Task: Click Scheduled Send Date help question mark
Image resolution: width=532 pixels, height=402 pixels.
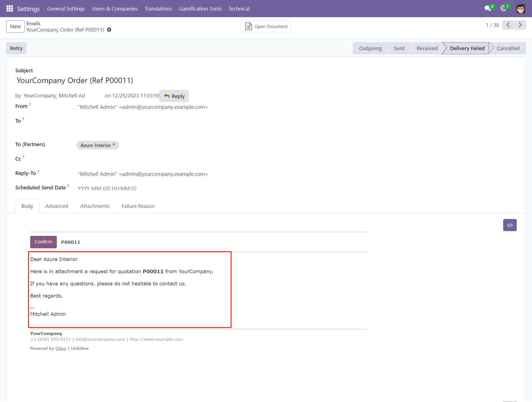Action: (x=68, y=186)
